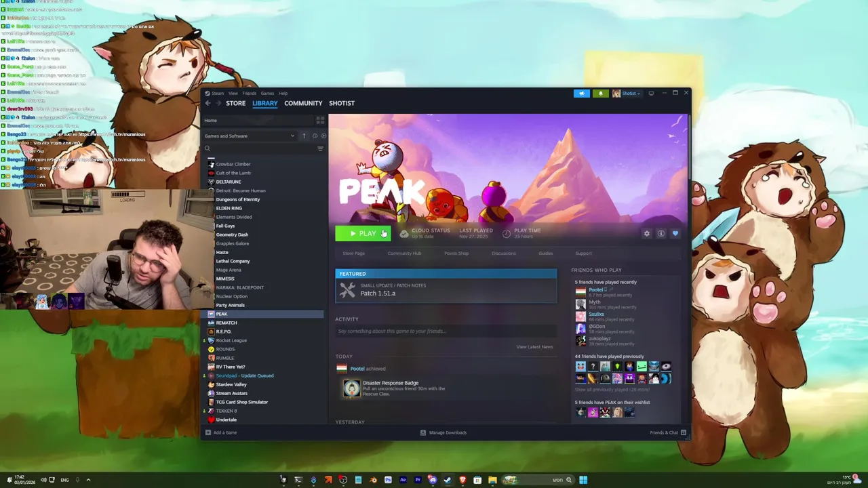This screenshot has width=868, height=488.
Task: Click the library search magnifier icon
Action: point(208,148)
